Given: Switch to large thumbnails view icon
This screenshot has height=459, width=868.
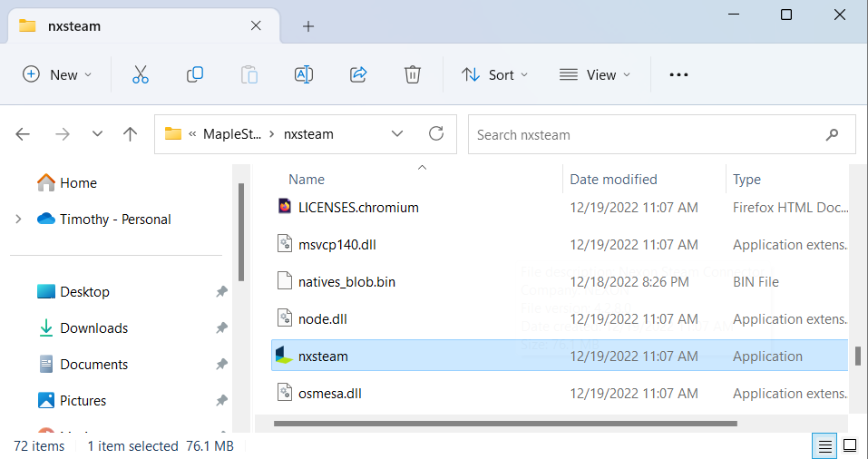Looking at the screenshot, I should (850, 445).
